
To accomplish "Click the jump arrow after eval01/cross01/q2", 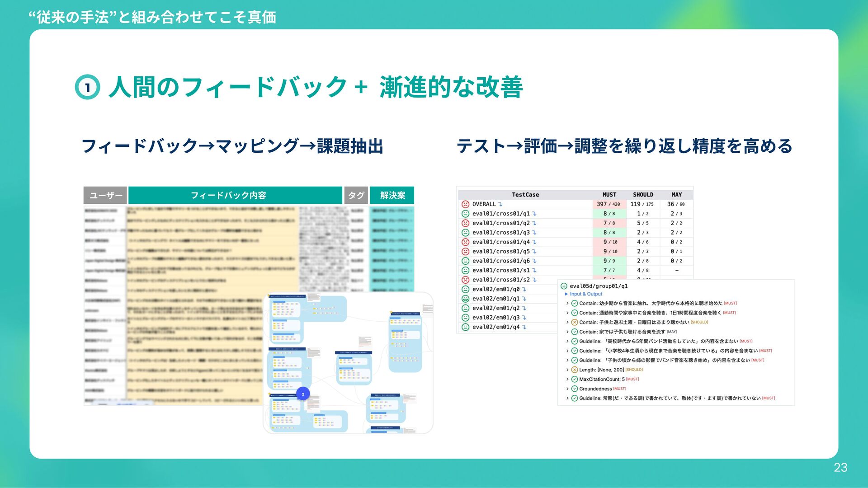I will [x=534, y=223].
